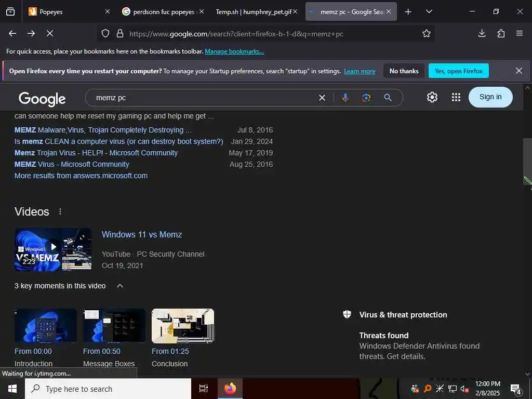532x399 pixels.
Task: Close the Popeyes tab
Action: click(108, 11)
